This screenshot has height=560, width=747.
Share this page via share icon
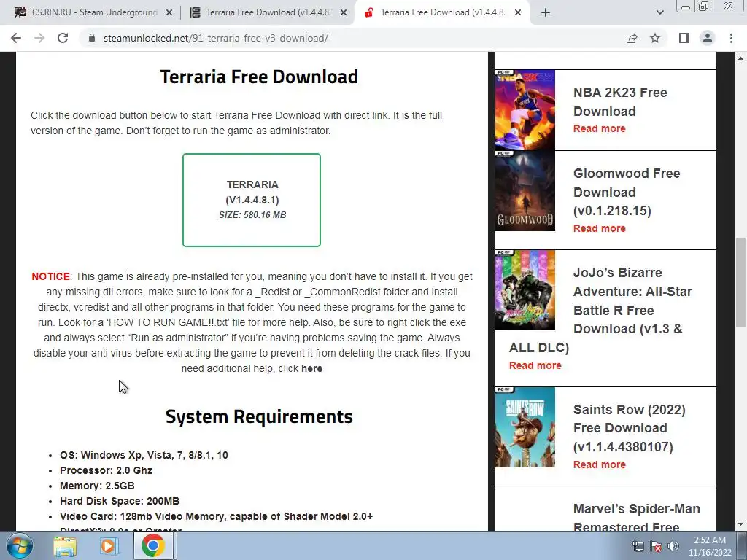click(x=632, y=38)
